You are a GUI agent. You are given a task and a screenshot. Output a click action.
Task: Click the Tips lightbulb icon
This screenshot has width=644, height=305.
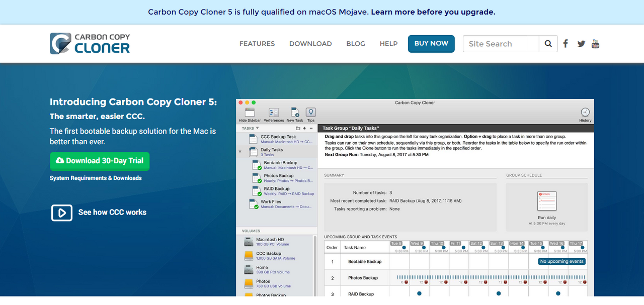click(x=311, y=113)
